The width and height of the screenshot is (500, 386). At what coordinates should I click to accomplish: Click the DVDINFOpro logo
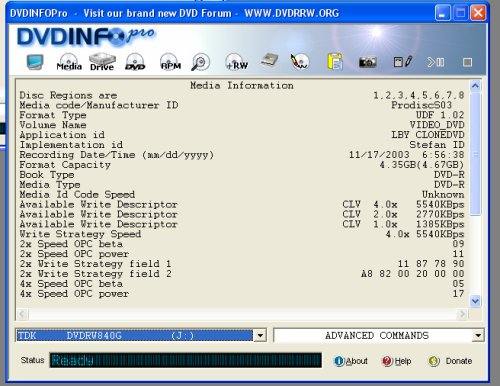86,37
